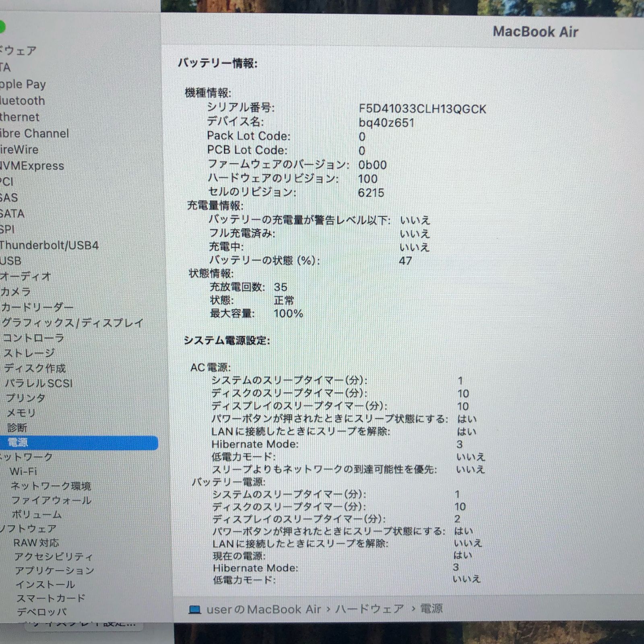Click cycle count value 35
Image resolution: width=644 pixels, height=644 pixels.
click(281, 287)
